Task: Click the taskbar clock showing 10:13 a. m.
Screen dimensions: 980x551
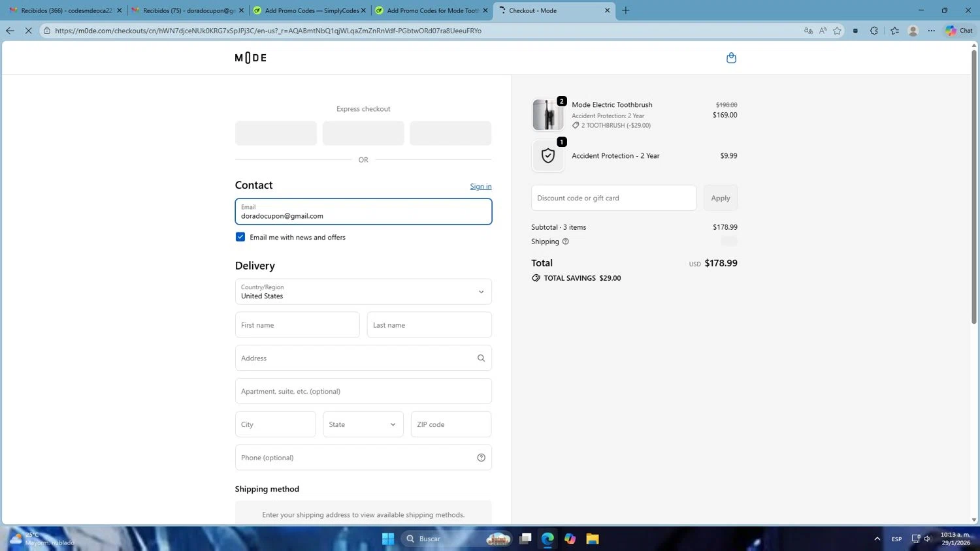Action: point(955,539)
